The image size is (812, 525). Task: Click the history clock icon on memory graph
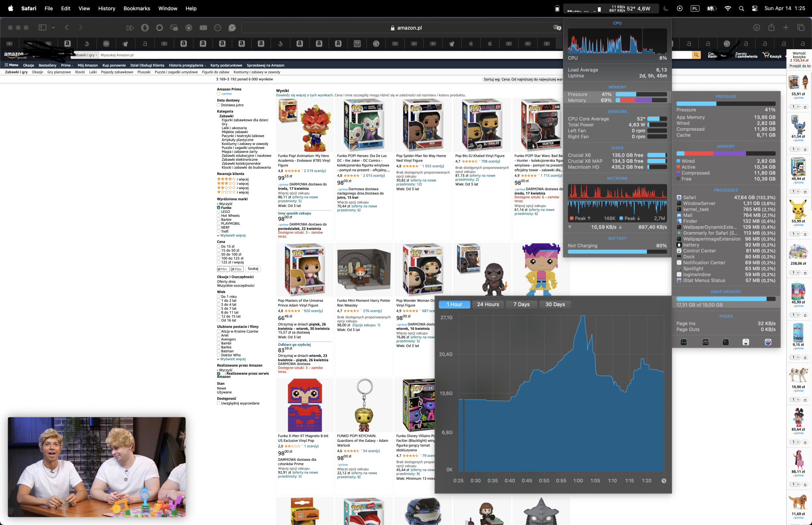(x=664, y=481)
